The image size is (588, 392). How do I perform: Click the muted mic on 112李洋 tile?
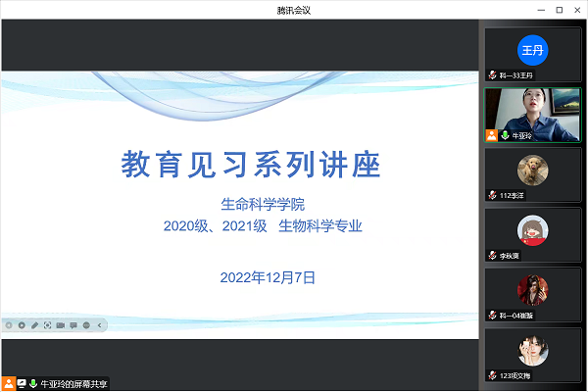click(x=492, y=195)
